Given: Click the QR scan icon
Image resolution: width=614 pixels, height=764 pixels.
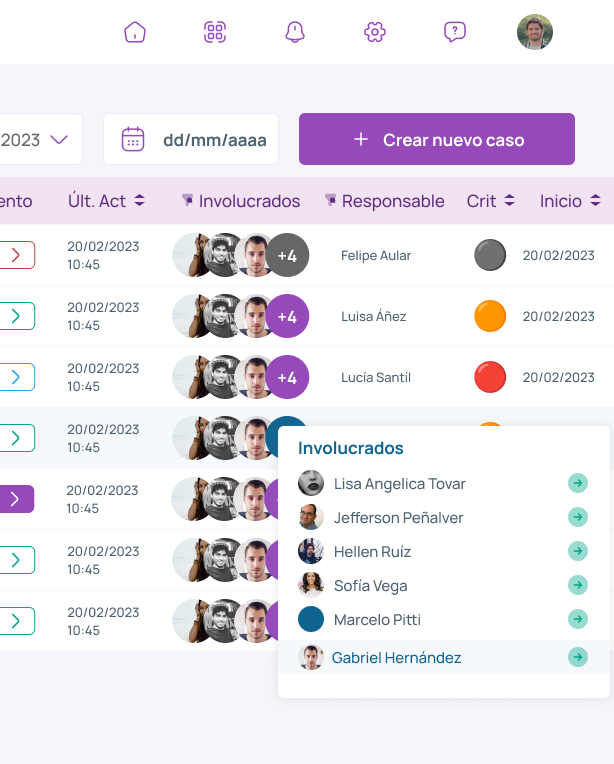Looking at the screenshot, I should 215,32.
